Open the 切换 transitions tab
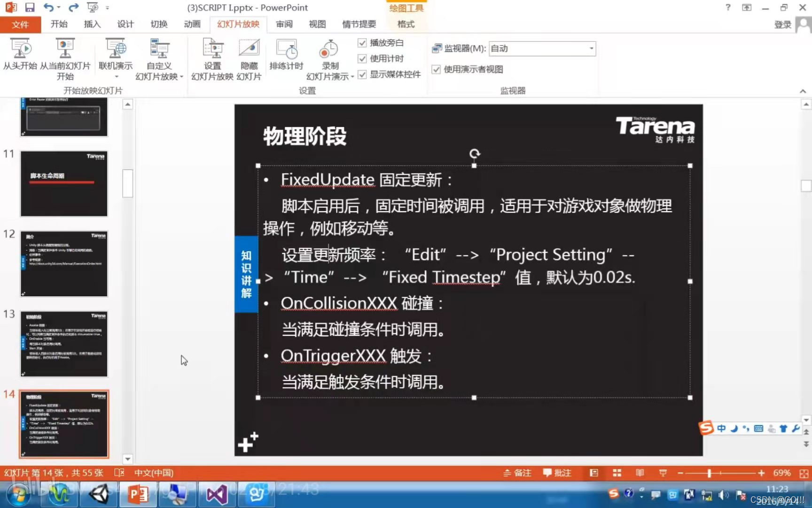812x508 pixels. [159, 24]
